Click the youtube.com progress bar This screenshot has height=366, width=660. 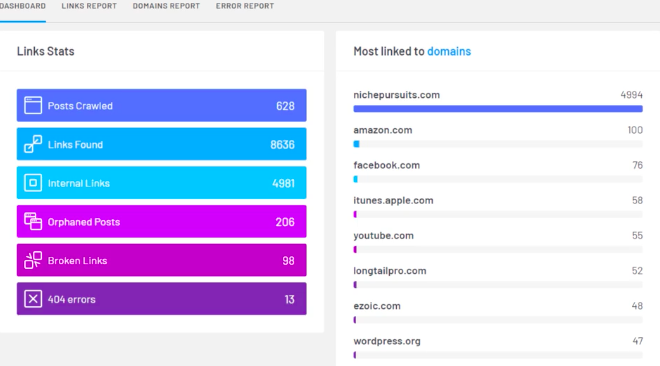pyautogui.click(x=498, y=249)
